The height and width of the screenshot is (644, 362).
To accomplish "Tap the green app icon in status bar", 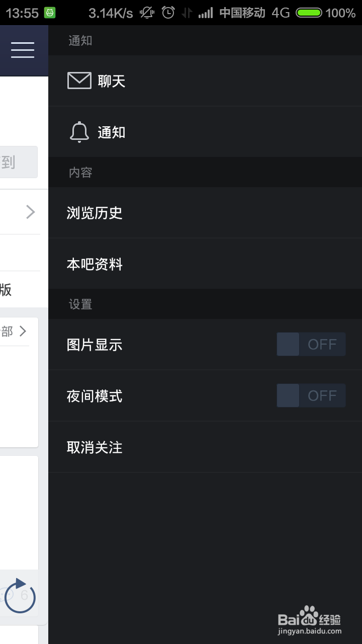I will (x=50, y=13).
